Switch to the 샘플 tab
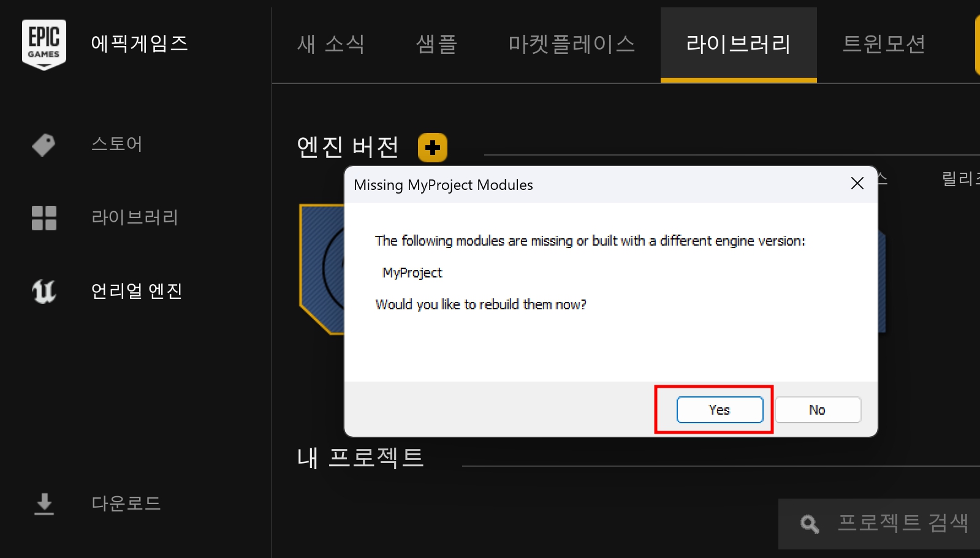The image size is (980, 558). click(x=437, y=44)
